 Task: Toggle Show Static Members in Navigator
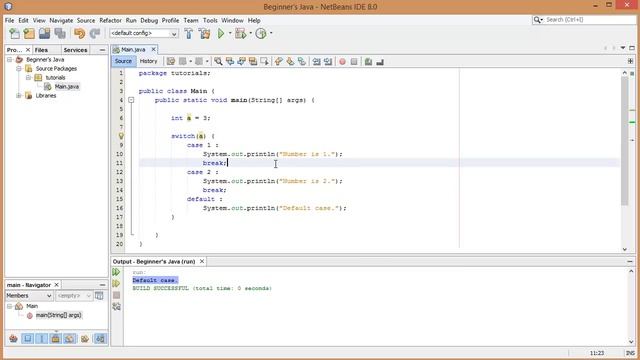41,338
